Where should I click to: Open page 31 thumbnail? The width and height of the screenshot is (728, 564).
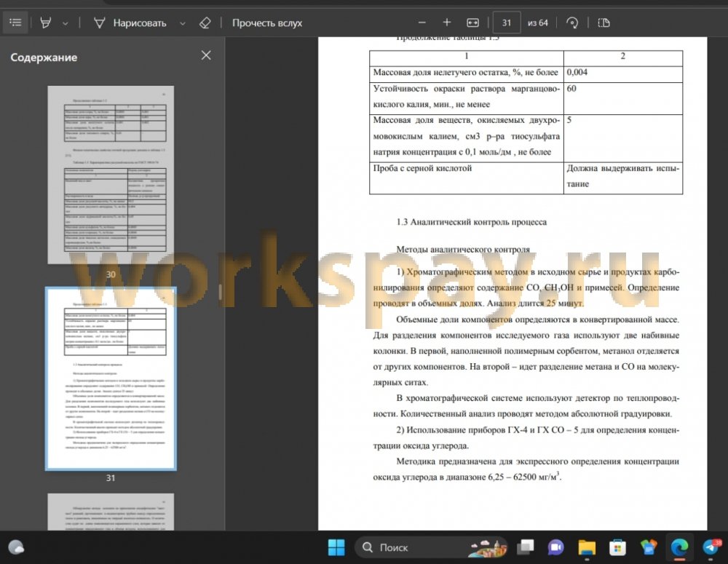(x=111, y=378)
